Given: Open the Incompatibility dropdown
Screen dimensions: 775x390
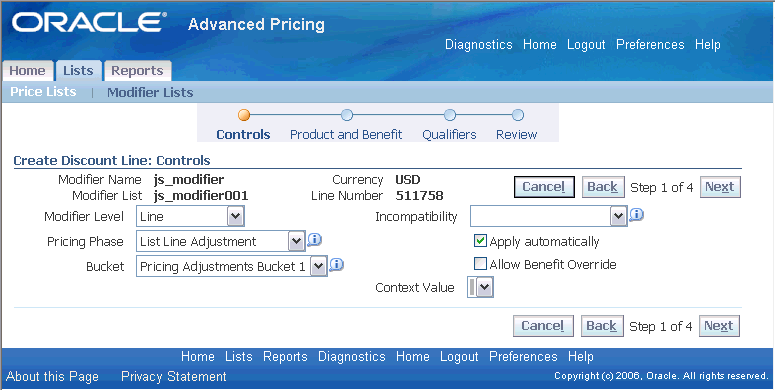Looking at the screenshot, I should point(549,216).
